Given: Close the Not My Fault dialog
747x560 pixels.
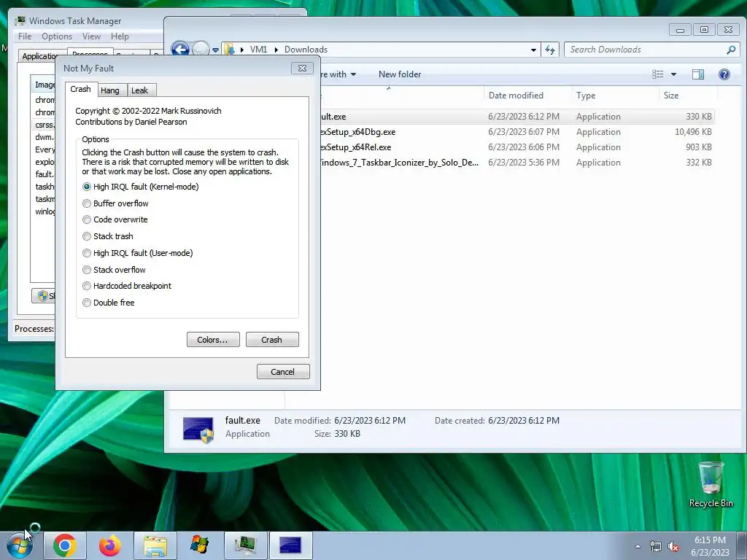Looking at the screenshot, I should (x=302, y=68).
